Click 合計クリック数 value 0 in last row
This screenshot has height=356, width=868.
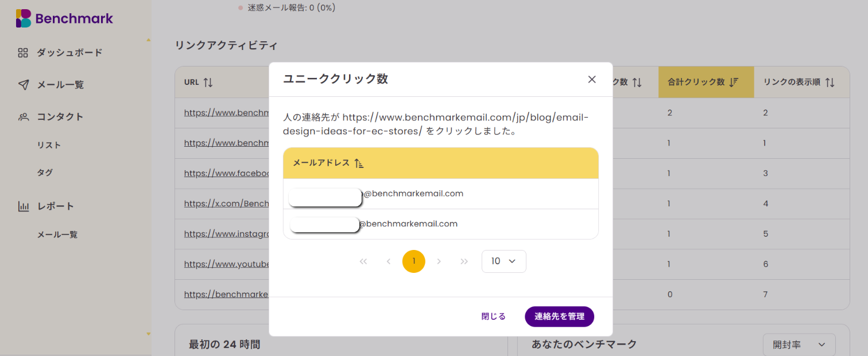(x=670, y=295)
